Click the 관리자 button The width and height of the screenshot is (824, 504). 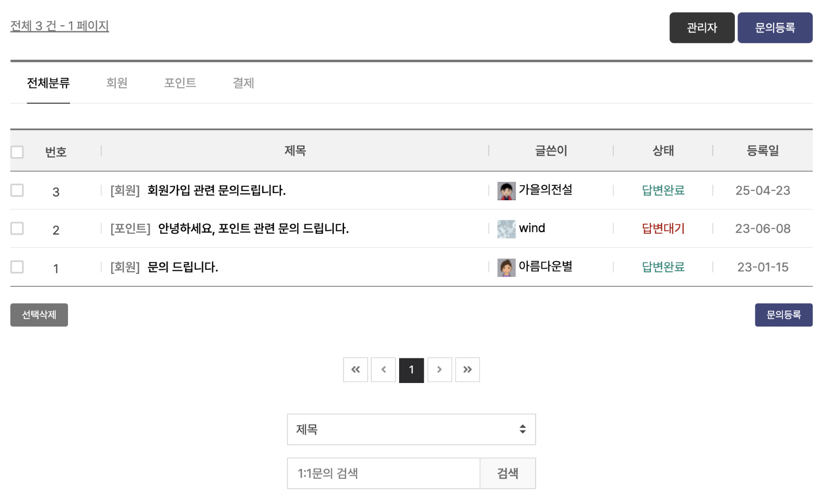(702, 28)
